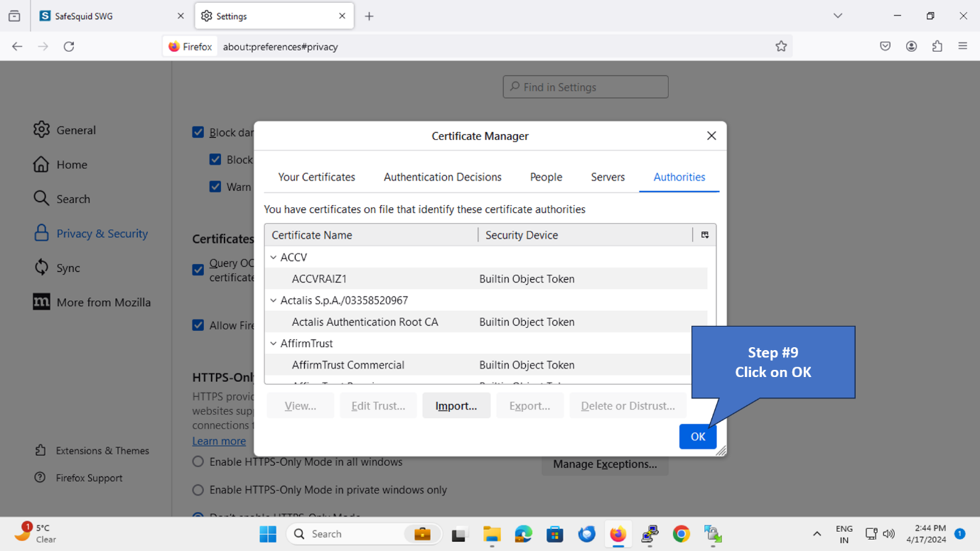Click the Import... button
Screen dimensions: 980x551
pyautogui.click(x=456, y=405)
